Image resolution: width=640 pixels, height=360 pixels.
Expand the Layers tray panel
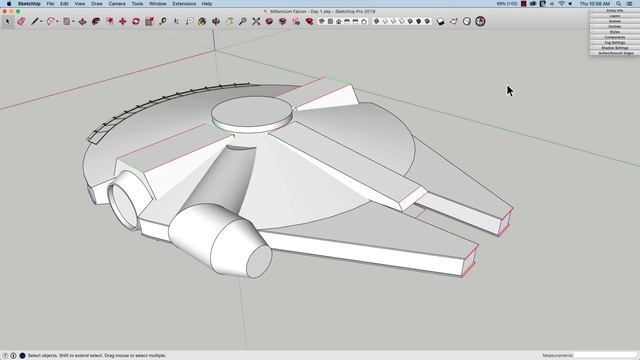point(615,16)
